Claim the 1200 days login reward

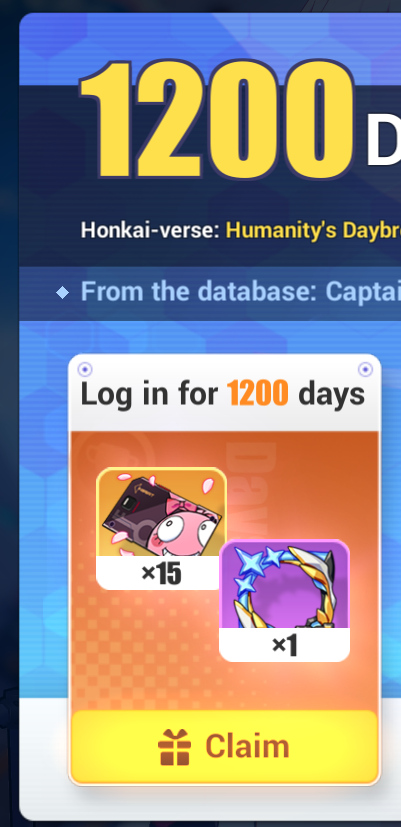click(225, 746)
